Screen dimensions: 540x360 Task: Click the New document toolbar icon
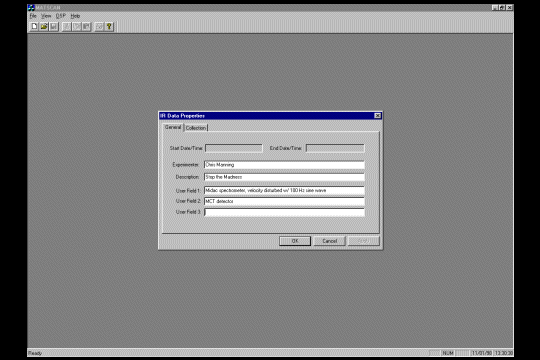(34, 27)
